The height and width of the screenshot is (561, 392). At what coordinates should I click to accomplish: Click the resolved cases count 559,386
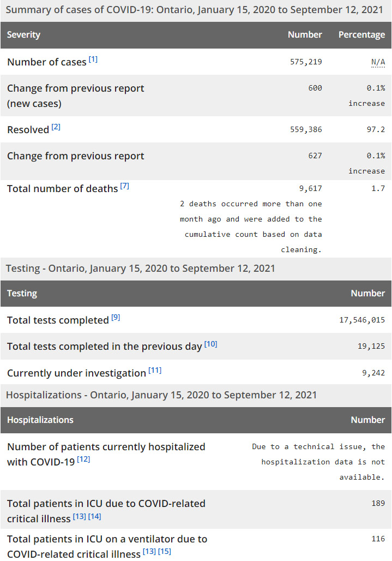point(306,130)
